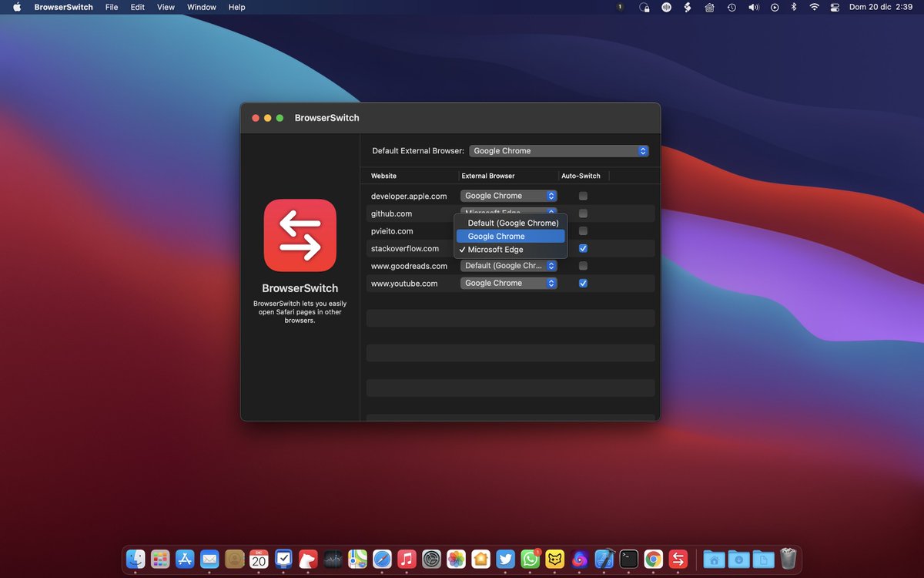This screenshot has width=924, height=578.
Task: Sort by External Browser column header
Action: tap(488, 176)
